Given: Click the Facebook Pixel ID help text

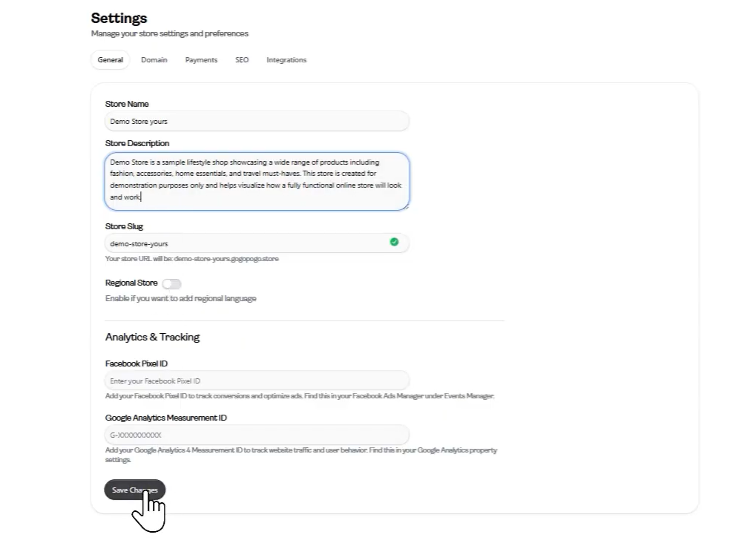Looking at the screenshot, I should [x=300, y=396].
